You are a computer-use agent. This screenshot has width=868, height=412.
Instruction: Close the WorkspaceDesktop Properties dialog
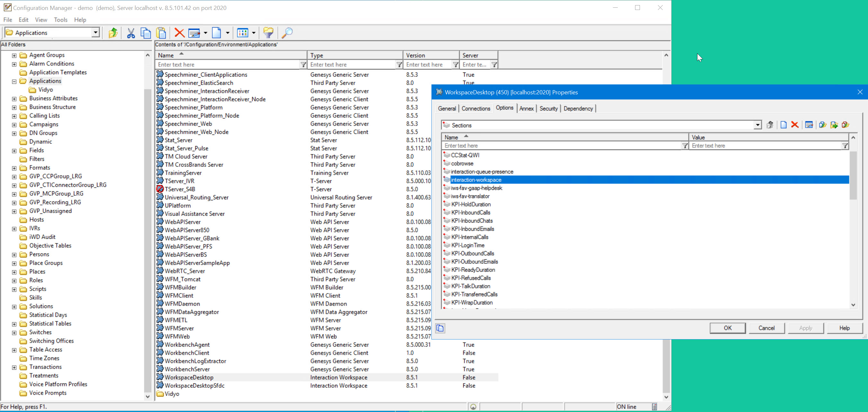point(860,92)
